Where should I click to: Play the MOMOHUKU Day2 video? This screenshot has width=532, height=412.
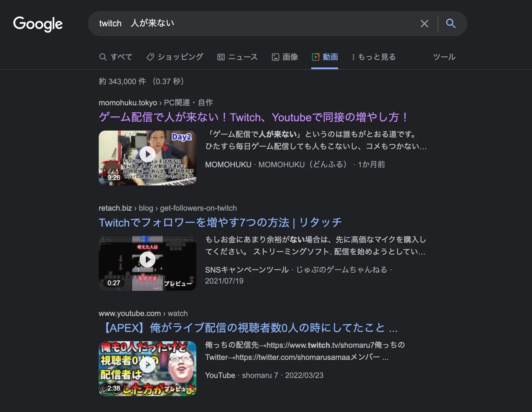[148, 154]
